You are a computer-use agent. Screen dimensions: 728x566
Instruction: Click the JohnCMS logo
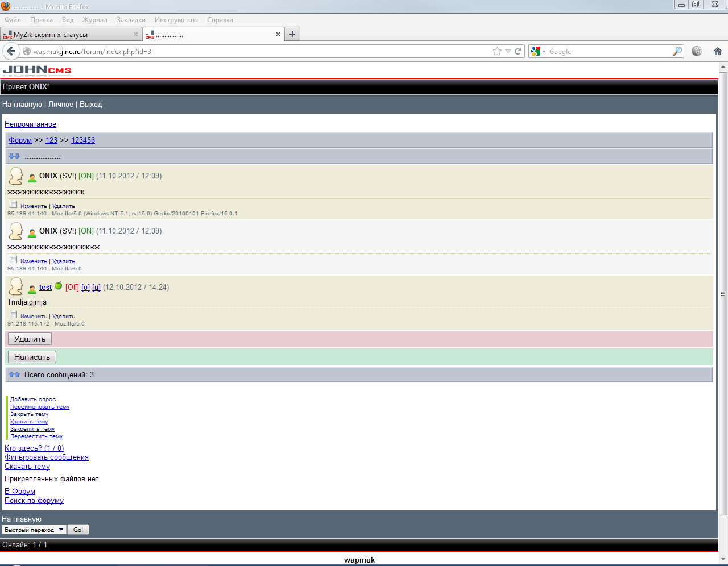click(37, 70)
